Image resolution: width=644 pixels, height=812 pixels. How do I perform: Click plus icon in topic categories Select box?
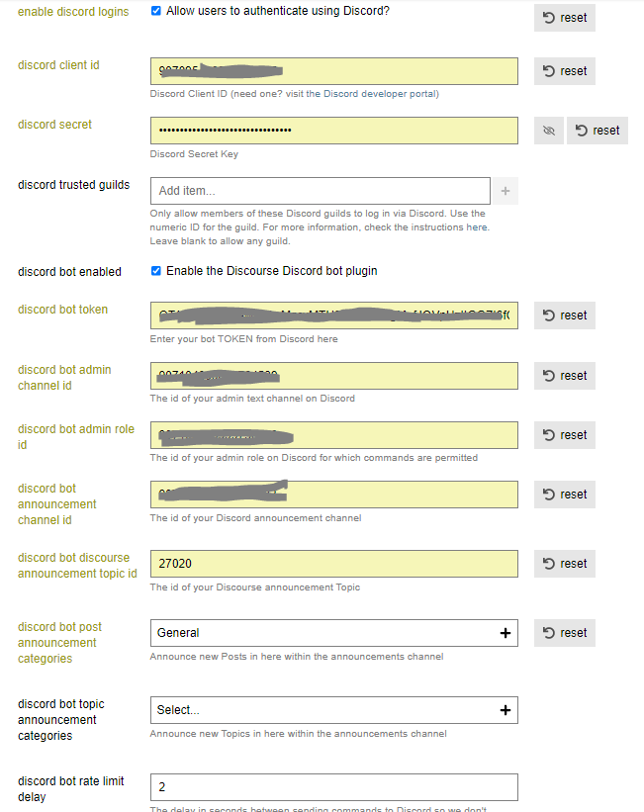(x=506, y=710)
